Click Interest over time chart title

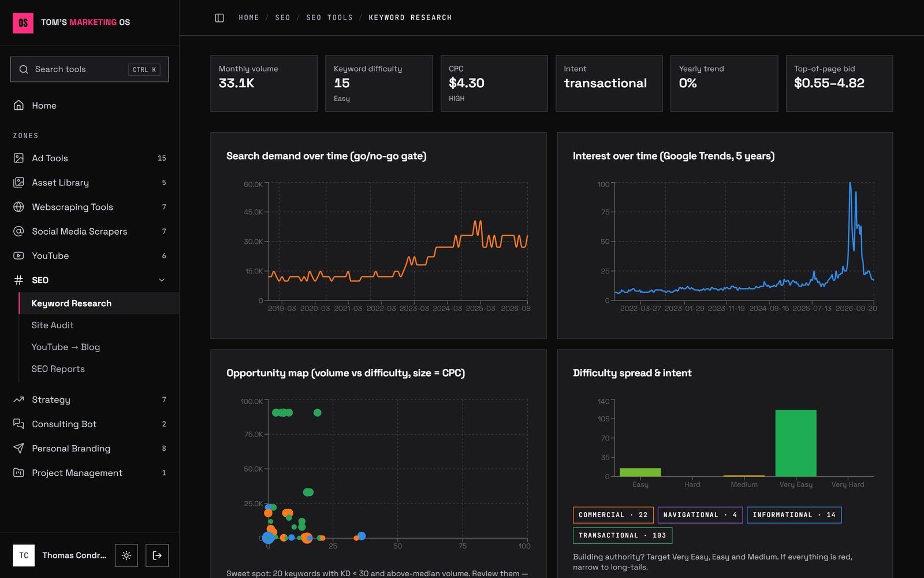click(x=673, y=156)
